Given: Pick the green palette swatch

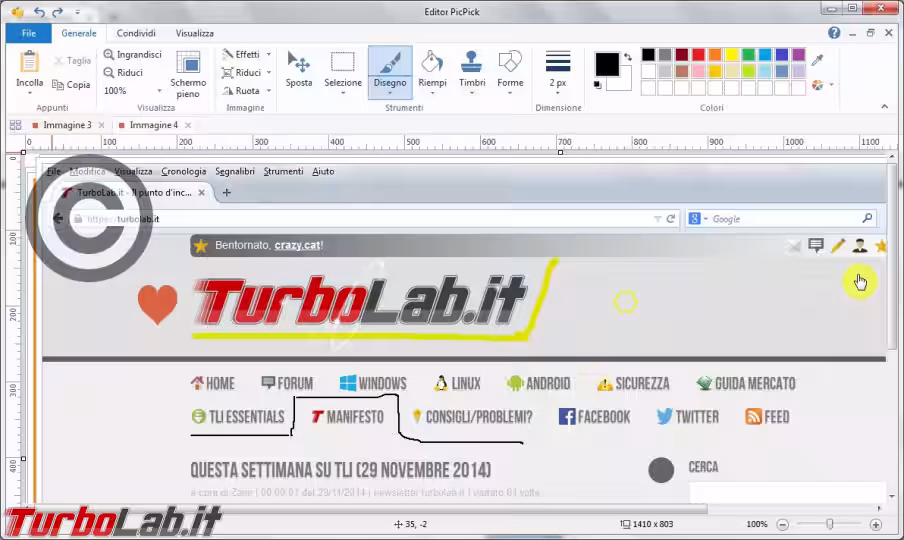Looking at the screenshot, I should (748, 55).
